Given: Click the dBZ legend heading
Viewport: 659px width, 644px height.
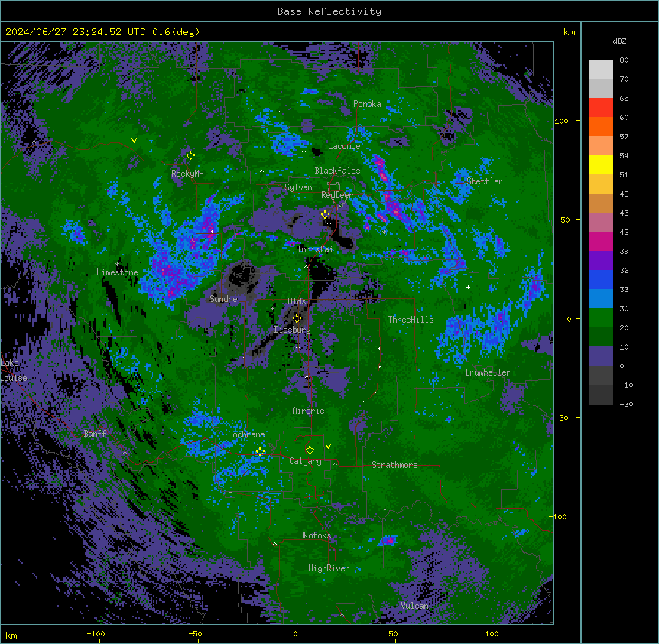Looking at the screenshot, I should (619, 41).
